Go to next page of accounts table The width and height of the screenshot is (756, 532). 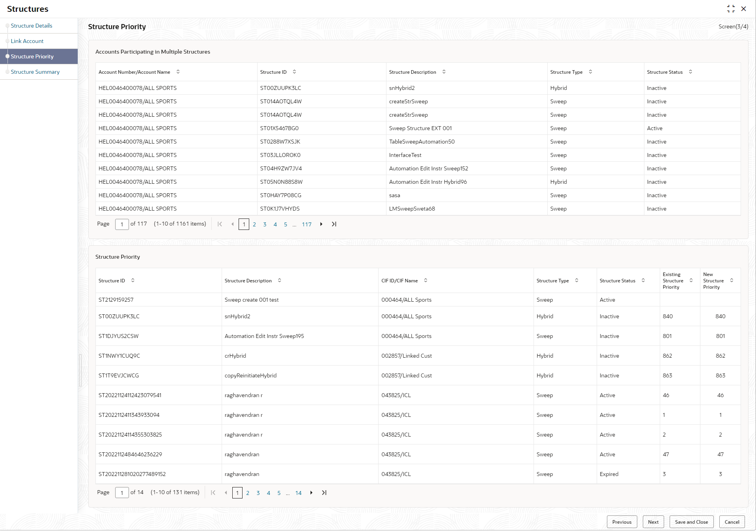click(321, 224)
